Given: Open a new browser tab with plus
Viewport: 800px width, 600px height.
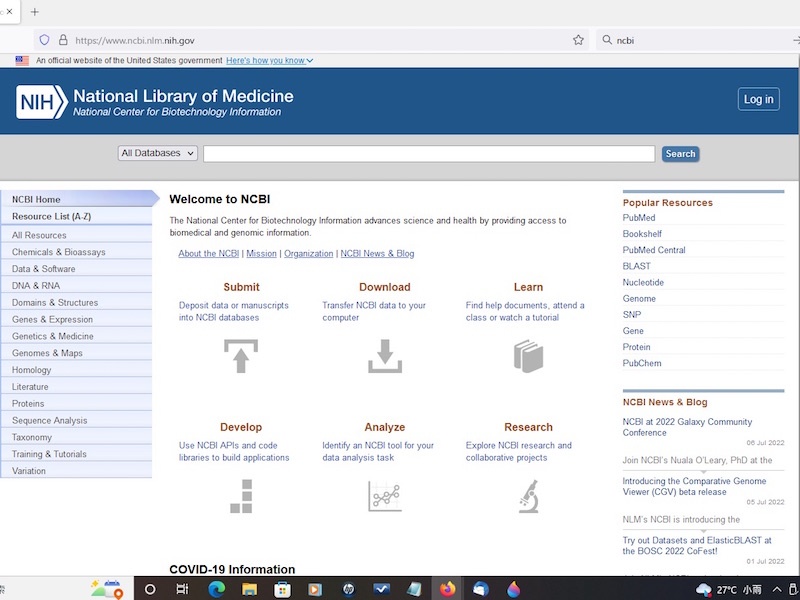Looking at the screenshot, I should click(35, 12).
